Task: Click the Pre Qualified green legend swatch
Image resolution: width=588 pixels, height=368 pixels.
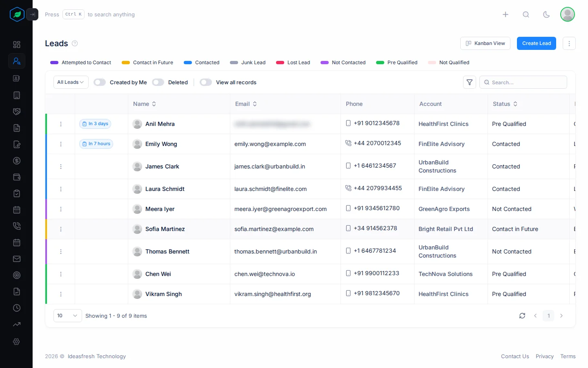Action: (380, 63)
